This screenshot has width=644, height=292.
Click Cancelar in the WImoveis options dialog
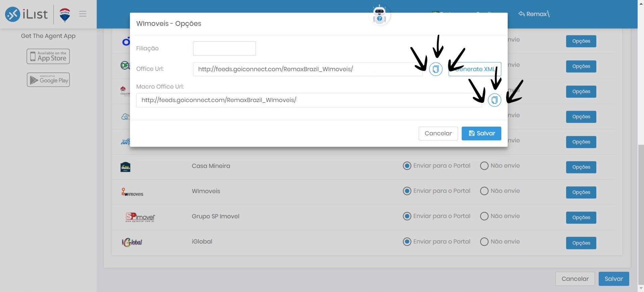[438, 133]
